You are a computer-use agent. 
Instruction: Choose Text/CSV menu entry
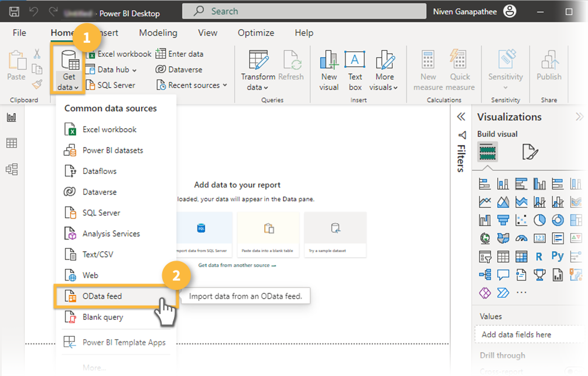115,255
